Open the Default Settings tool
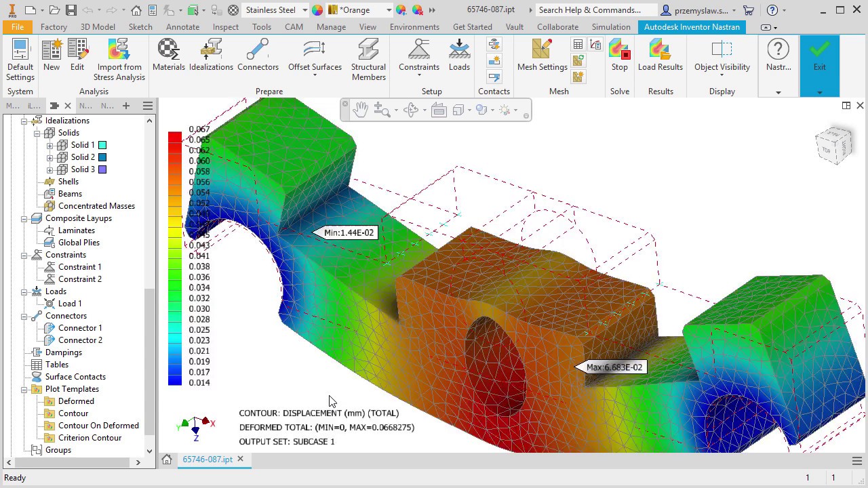Image resolution: width=868 pixels, height=488 pixels. coord(20,60)
